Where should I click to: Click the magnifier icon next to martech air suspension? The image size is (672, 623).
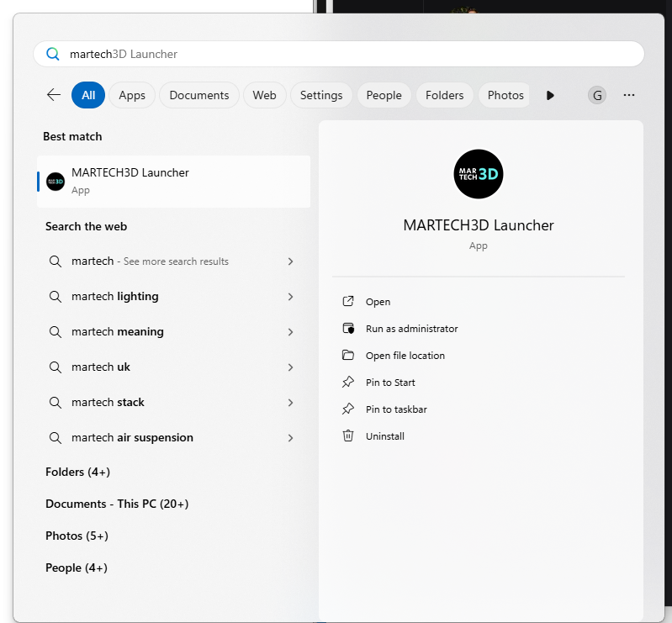click(x=55, y=438)
